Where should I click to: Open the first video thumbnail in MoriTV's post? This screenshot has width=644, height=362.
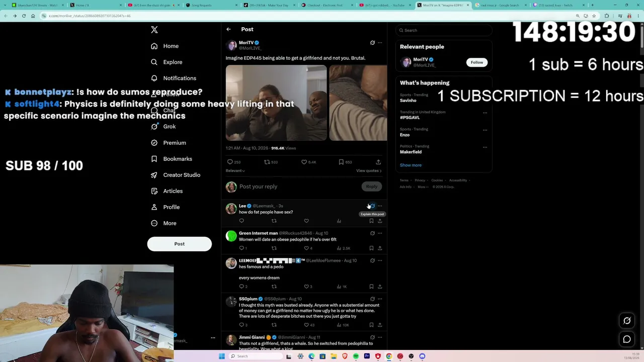tap(276, 103)
